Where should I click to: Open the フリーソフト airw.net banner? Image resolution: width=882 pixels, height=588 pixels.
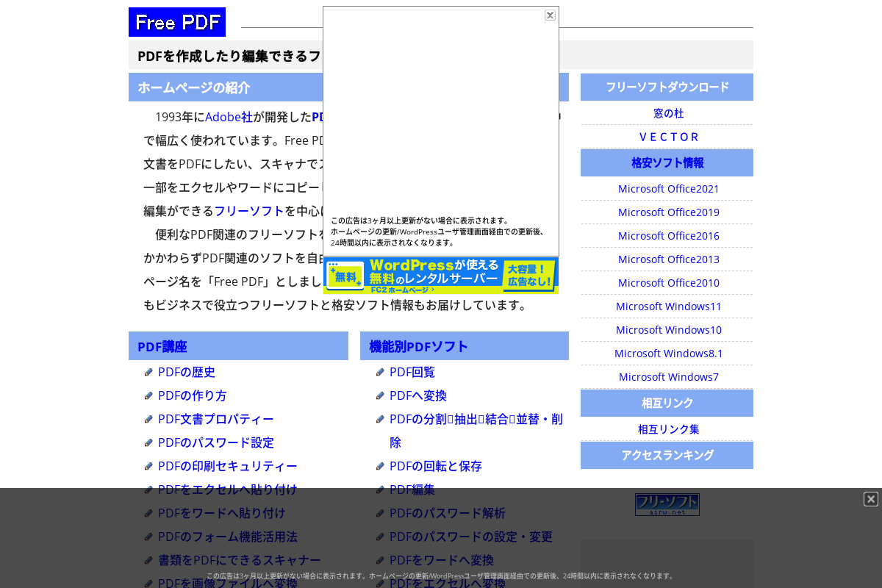pyautogui.click(x=667, y=504)
